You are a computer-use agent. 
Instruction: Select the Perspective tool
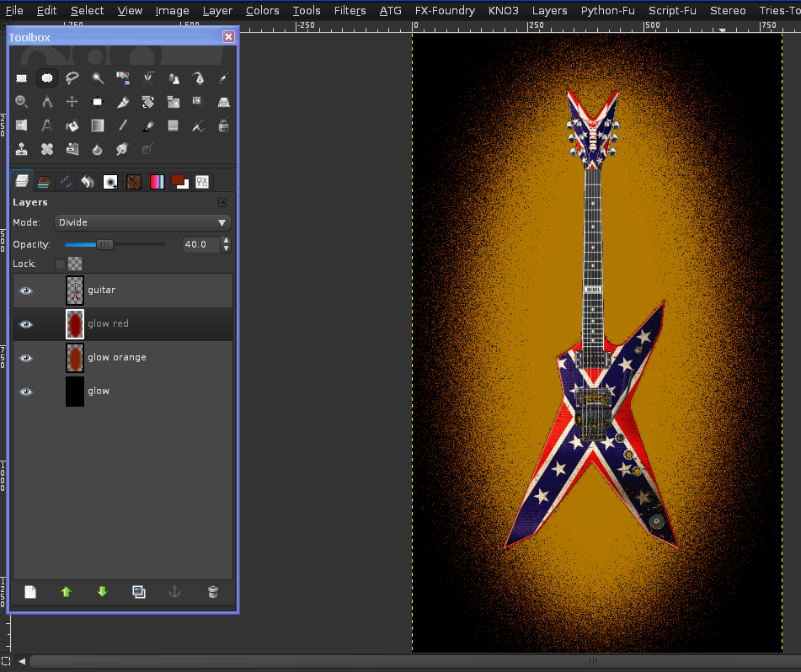tap(223, 102)
